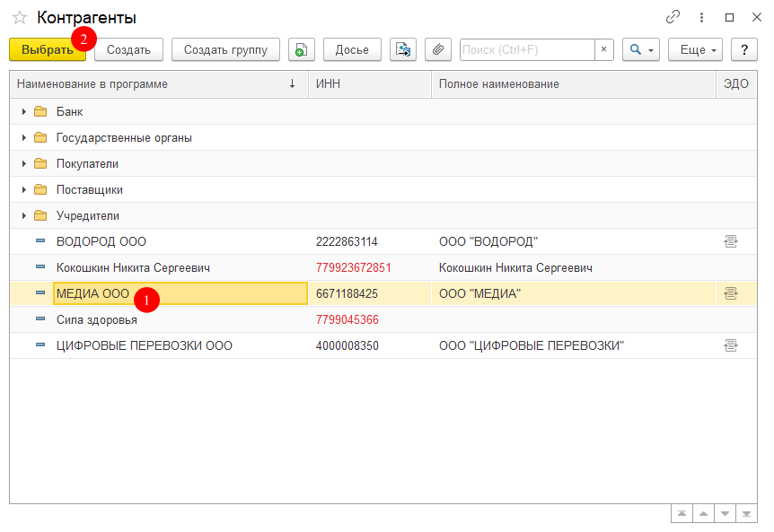This screenshot has width=774, height=532.
Task: Click ИНН 2222863114 cell
Action: pos(370,241)
